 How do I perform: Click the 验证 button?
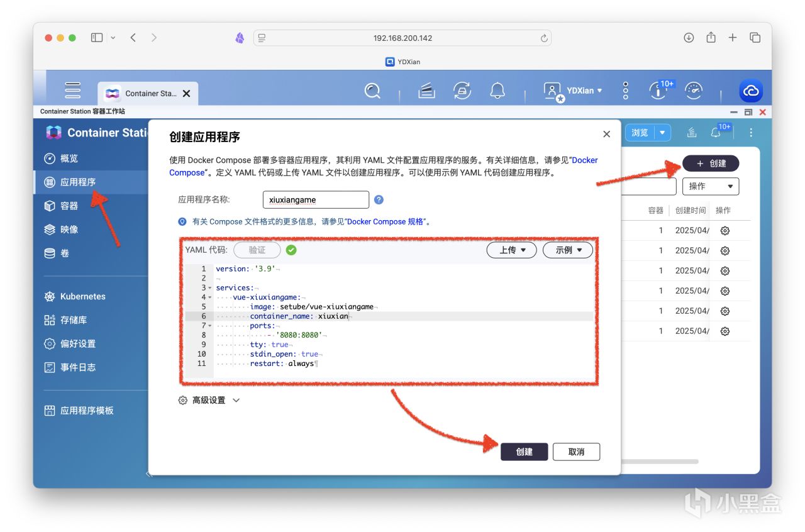257,250
